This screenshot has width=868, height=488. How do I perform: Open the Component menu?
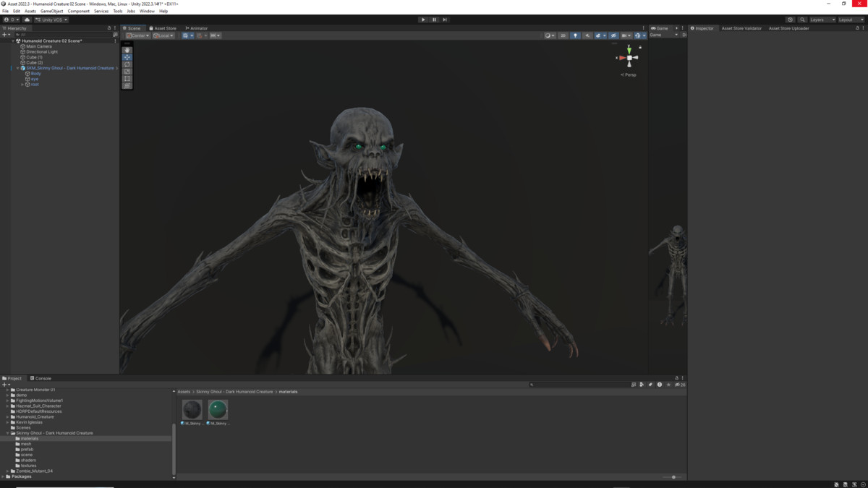[79, 11]
